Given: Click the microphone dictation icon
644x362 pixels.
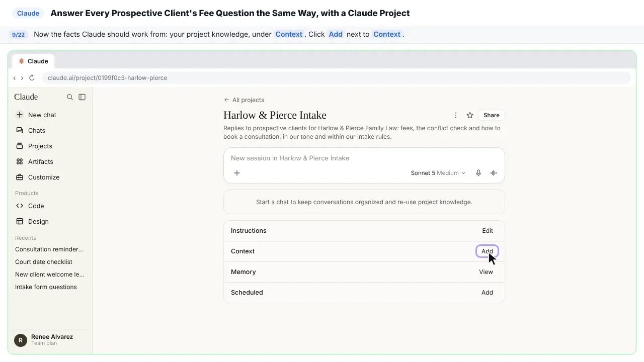Looking at the screenshot, I should click(478, 173).
